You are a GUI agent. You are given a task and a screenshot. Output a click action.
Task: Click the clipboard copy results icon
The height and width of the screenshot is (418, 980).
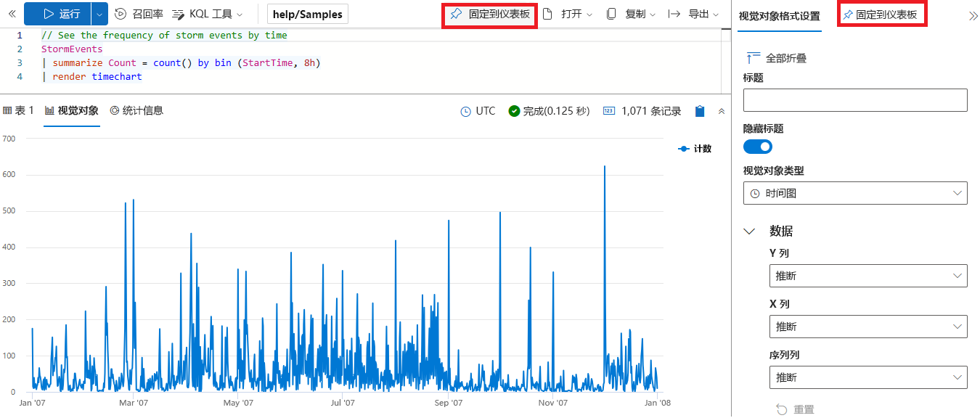700,111
